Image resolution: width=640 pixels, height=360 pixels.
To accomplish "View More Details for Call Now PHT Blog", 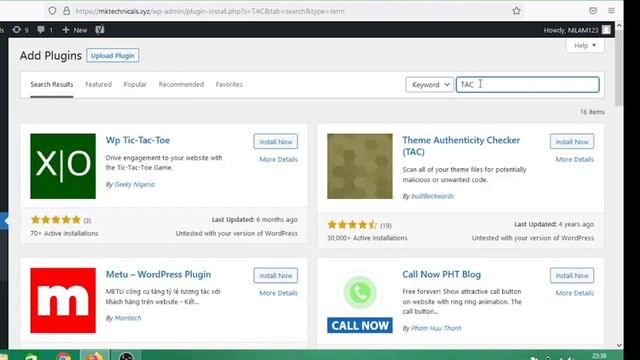I will pyautogui.click(x=575, y=293).
